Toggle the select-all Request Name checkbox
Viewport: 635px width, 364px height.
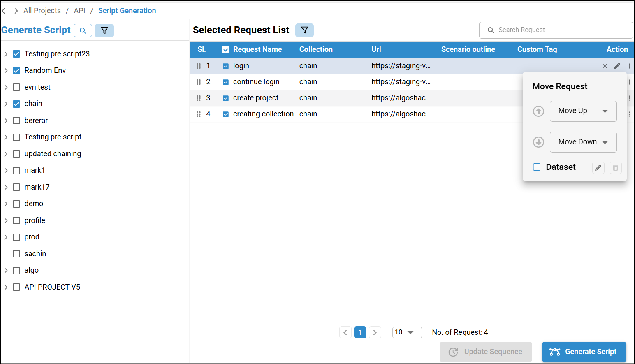pyautogui.click(x=226, y=50)
